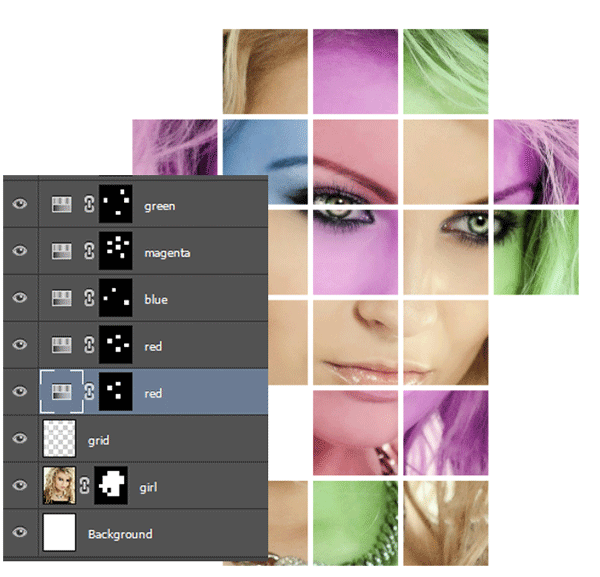Unlink the mask on the magenta layer
This screenshot has width=600, height=577.
(87, 252)
